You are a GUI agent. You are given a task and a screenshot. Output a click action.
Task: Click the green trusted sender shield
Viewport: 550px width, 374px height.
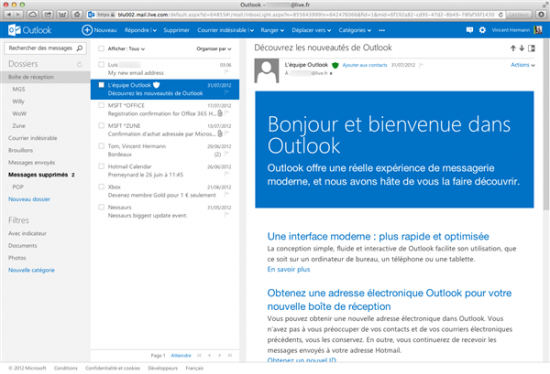coord(335,65)
